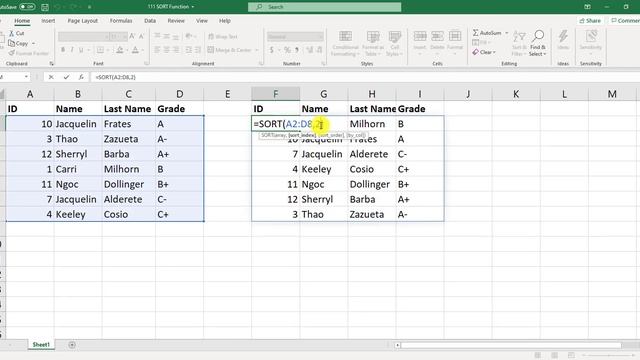
Task: Click the 'Grade' header in column D
Action: tap(179, 109)
